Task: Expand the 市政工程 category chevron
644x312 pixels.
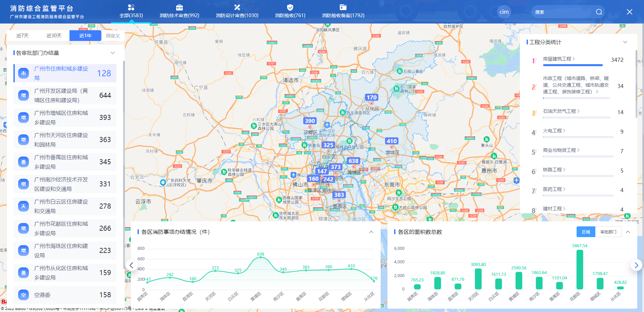Action: click(597, 92)
